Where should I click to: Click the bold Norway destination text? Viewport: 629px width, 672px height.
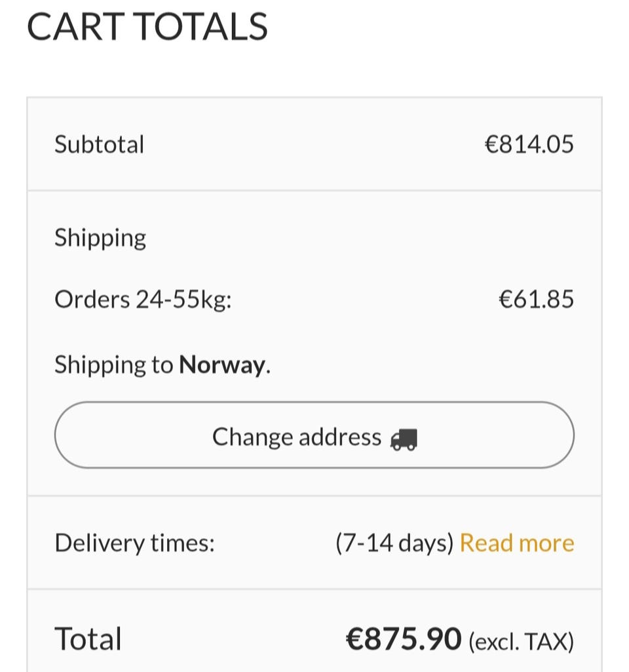click(222, 365)
